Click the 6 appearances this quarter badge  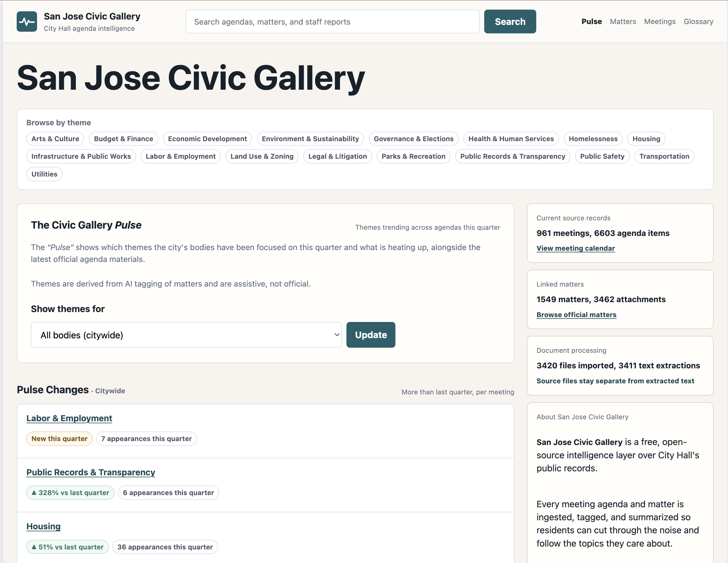pos(168,493)
